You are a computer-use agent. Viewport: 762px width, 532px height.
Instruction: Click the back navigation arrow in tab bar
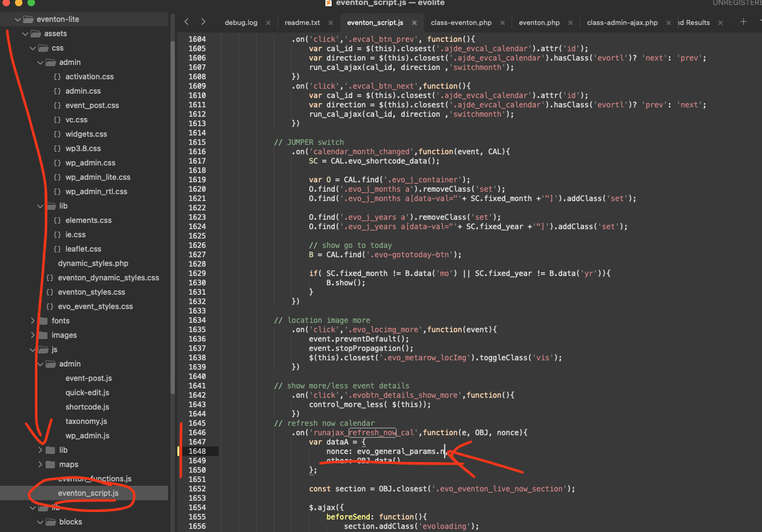(186, 22)
